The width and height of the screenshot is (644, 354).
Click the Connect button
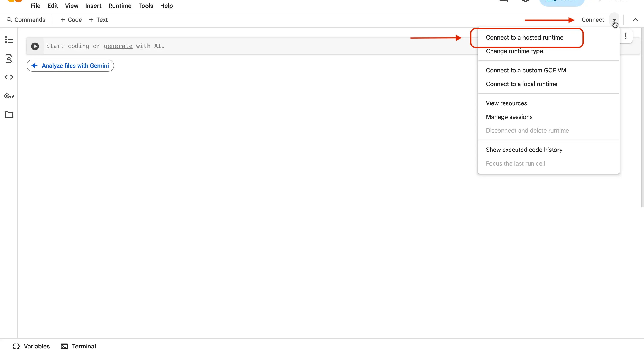pyautogui.click(x=592, y=20)
